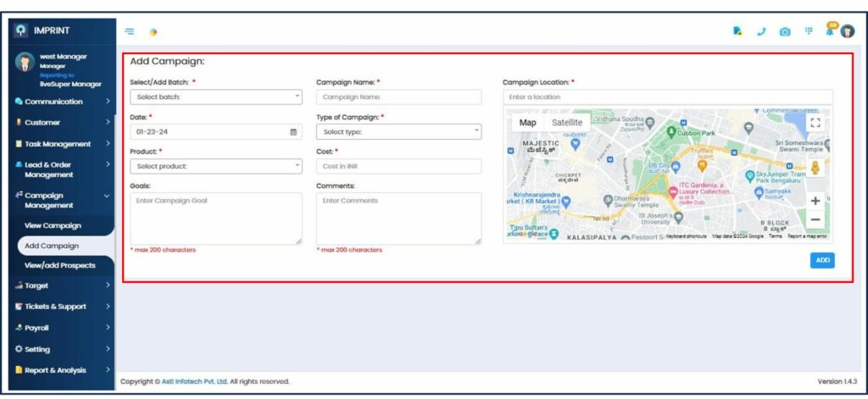Click the IMPRINT logo icon
This screenshot has width=868, height=399.
[20, 30]
